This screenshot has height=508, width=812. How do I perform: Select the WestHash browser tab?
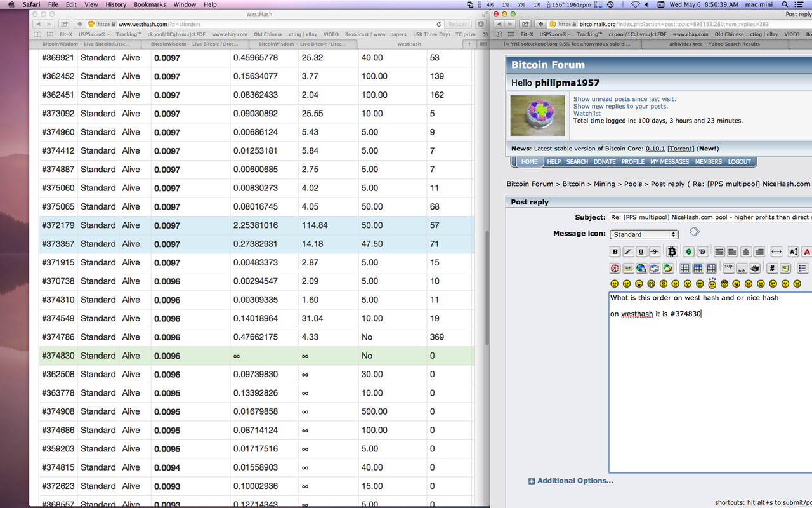pyautogui.click(x=409, y=44)
